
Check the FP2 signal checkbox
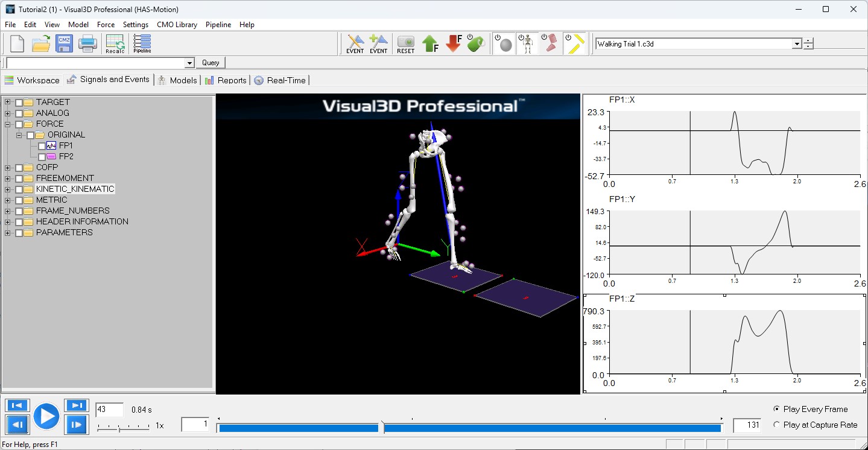pos(42,157)
